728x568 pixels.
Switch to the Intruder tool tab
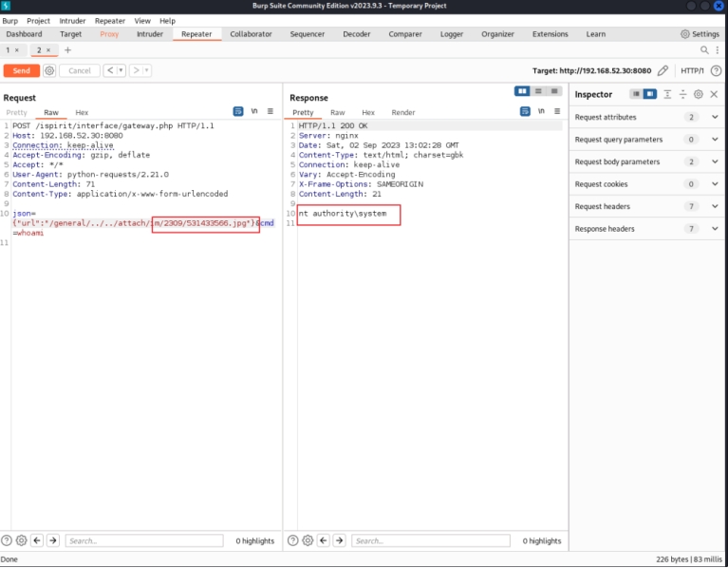click(150, 34)
